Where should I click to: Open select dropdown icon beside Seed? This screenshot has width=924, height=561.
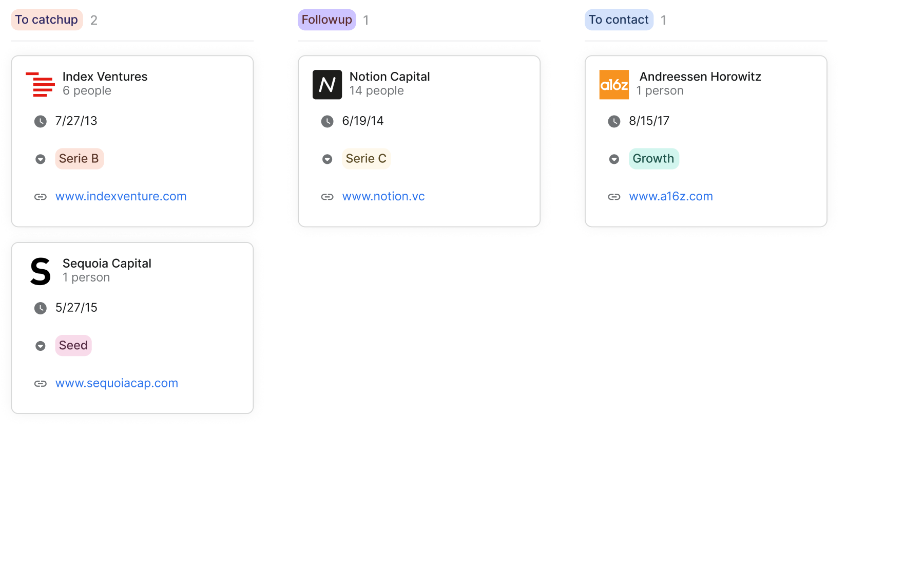(40, 346)
